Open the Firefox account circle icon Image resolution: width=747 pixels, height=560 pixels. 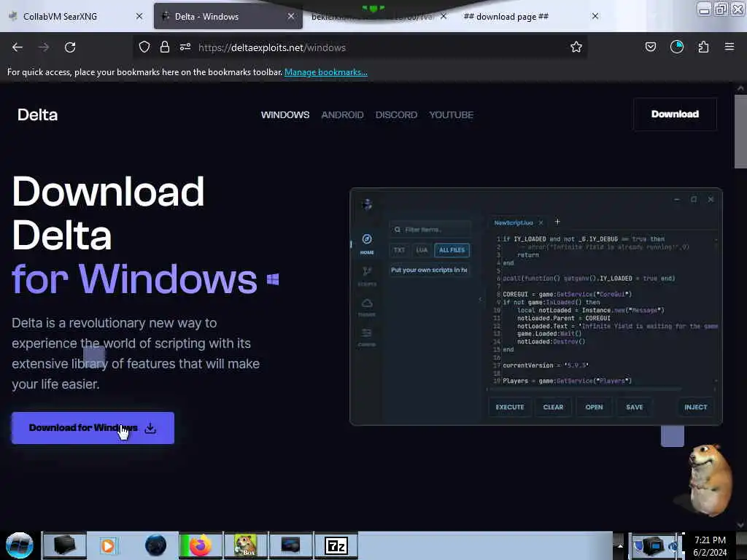(677, 47)
